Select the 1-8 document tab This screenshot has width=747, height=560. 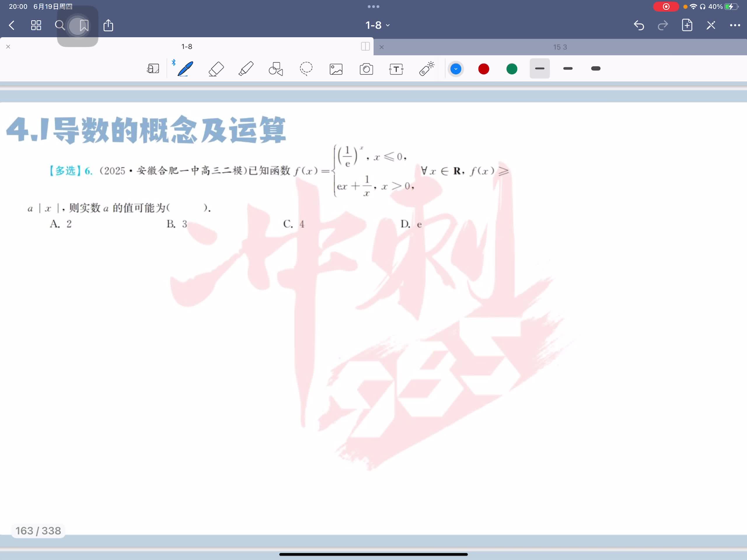pos(186,47)
